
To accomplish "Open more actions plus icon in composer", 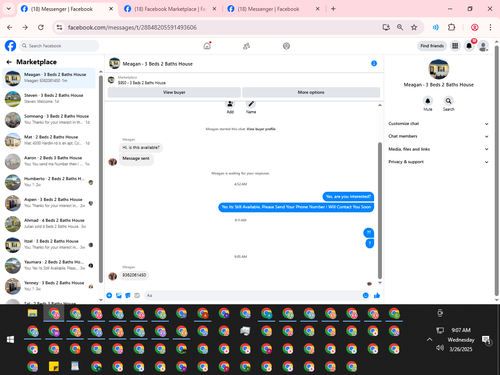I will pyautogui.click(x=109, y=295).
